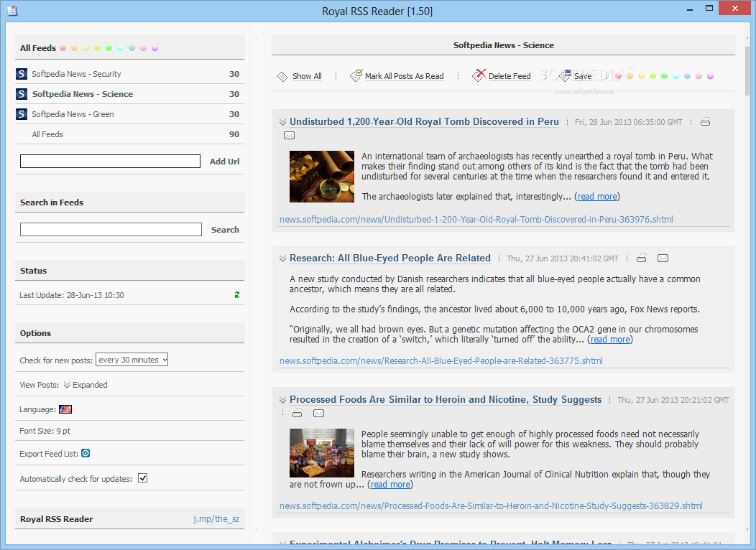Click the red X Delete Feed icon
Screen dimensions: 756x550
(479, 75)
